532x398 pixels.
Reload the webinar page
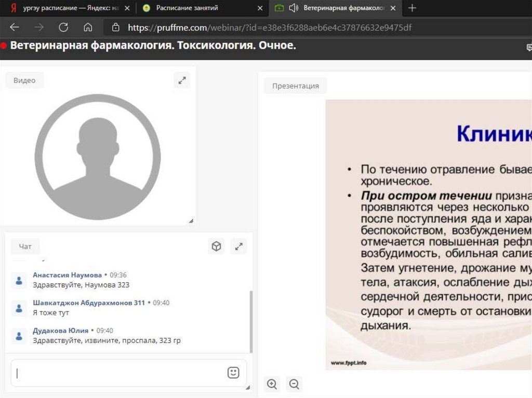point(63,28)
